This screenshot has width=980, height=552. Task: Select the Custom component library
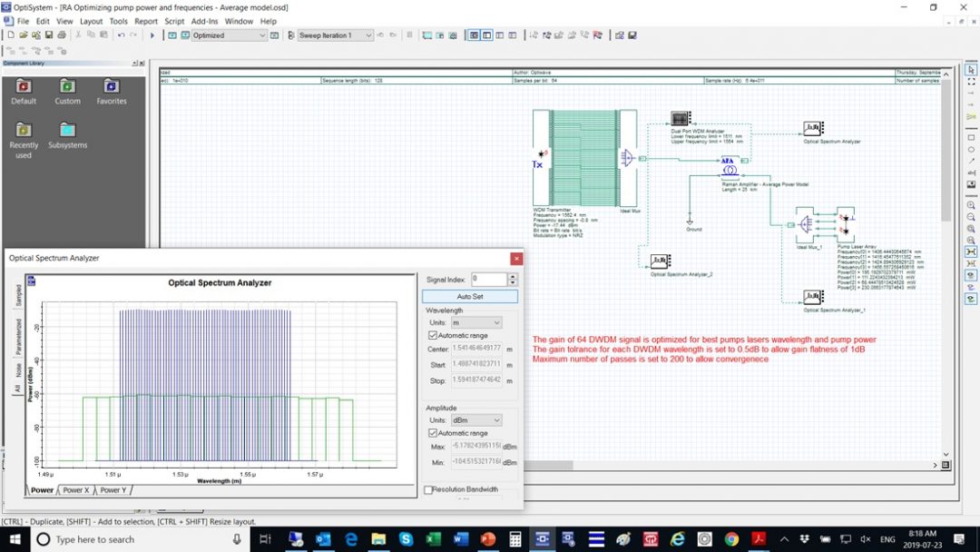(67, 89)
